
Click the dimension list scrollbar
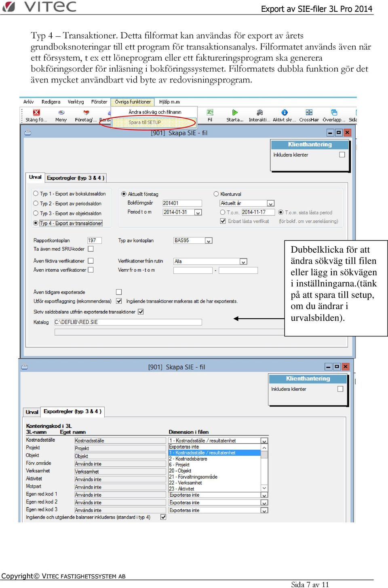[264, 467]
